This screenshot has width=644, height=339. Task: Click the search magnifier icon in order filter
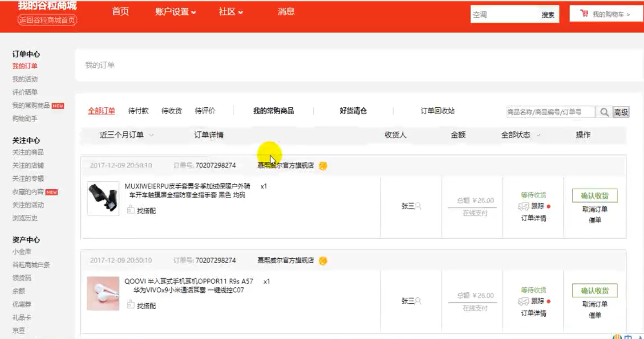[x=604, y=112]
